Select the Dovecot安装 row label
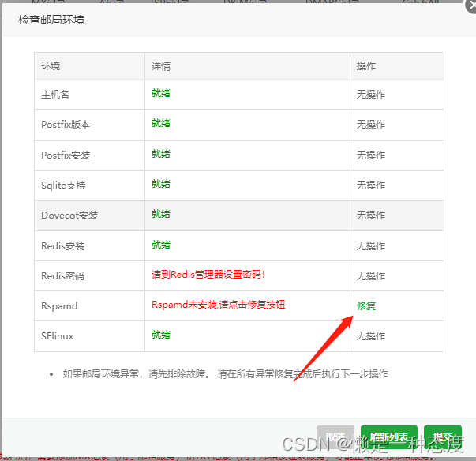The width and height of the screenshot is (476, 461). [69, 216]
